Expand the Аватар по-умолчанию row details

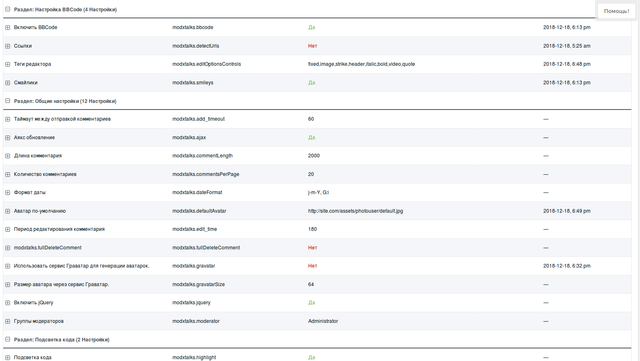click(x=7, y=211)
